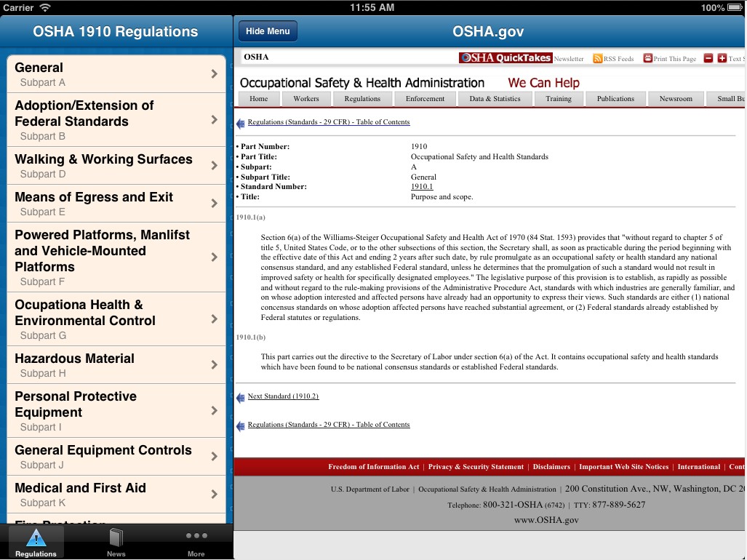Expand Powered Platforms Subpart F chevron
The image size is (747, 560).
215,257
